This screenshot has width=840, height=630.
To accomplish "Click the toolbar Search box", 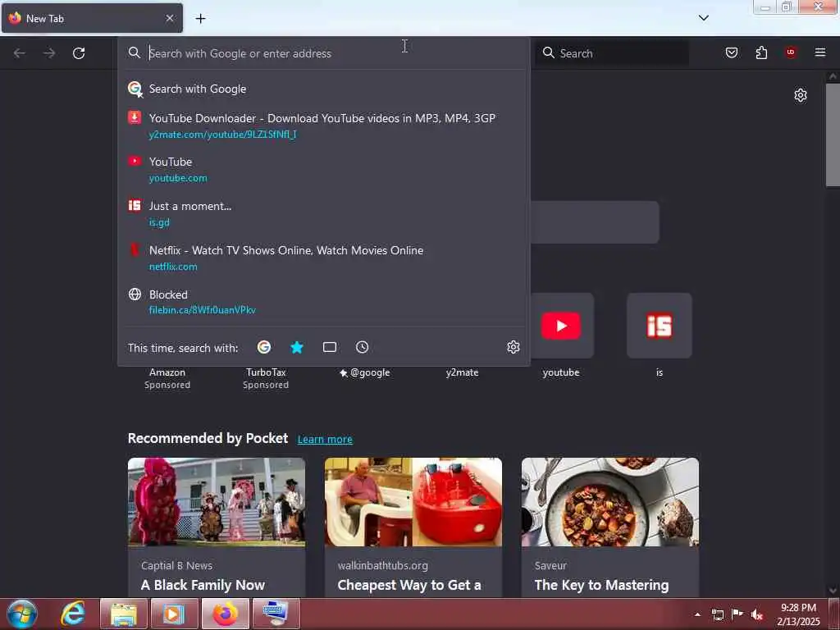I will [613, 53].
